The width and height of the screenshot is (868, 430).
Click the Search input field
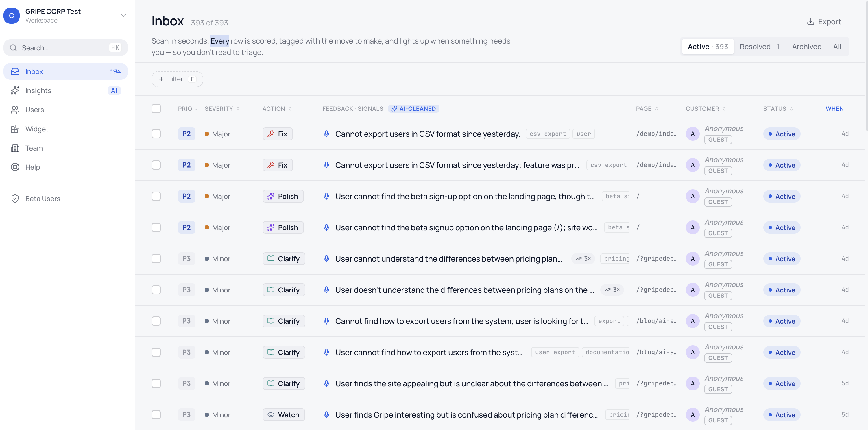tap(66, 48)
